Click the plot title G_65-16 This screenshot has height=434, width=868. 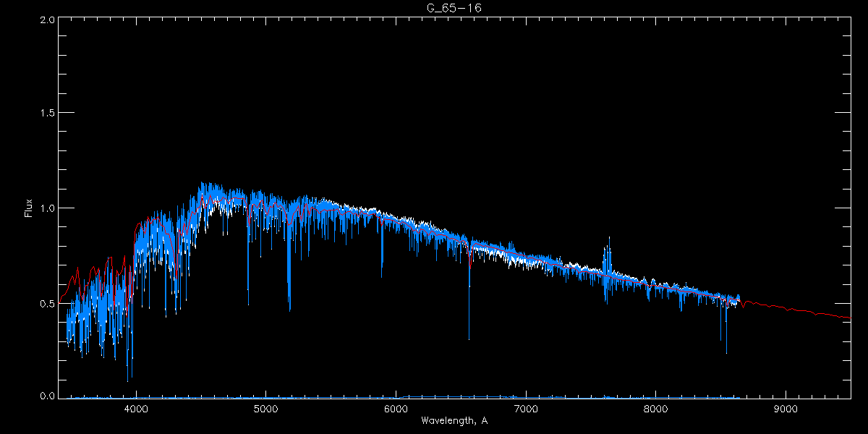coord(454,7)
